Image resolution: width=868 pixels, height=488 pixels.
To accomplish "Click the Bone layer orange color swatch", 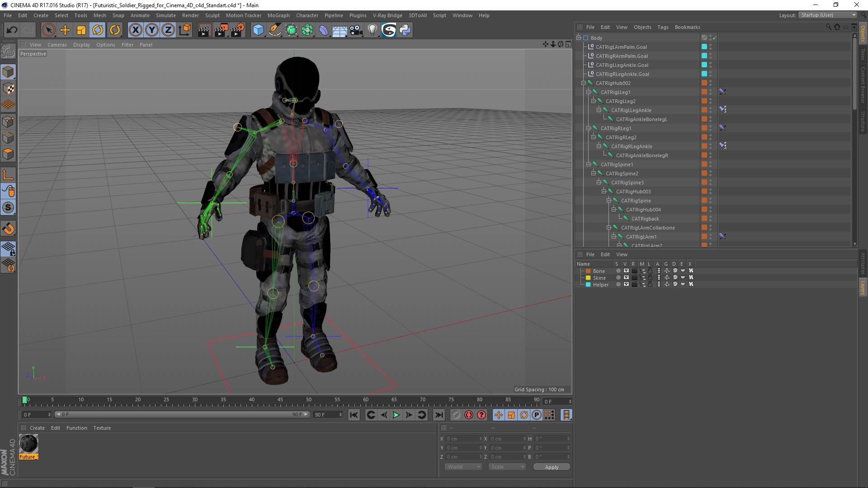I will (x=588, y=271).
